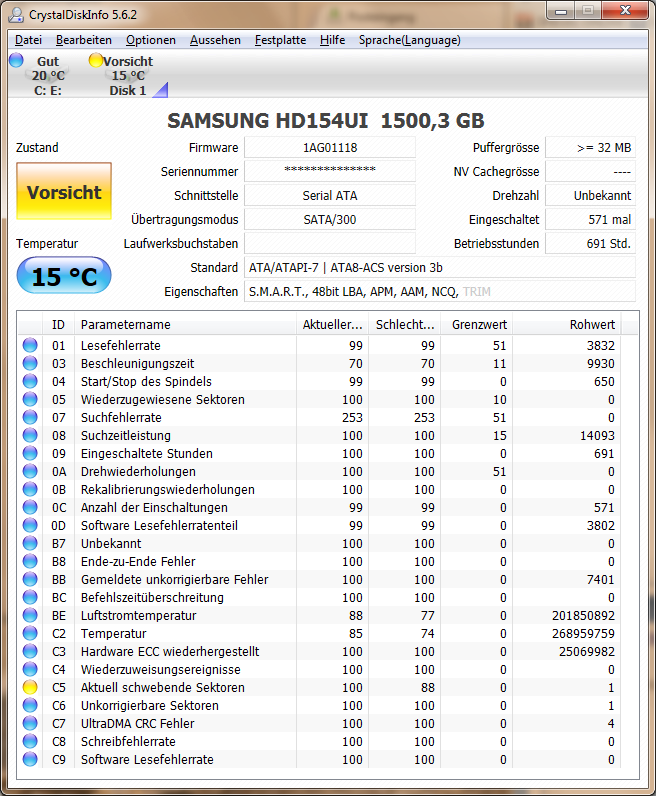Click the status orb for Ende-zu-Ende Fehler
Viewport: 656px width, 796px height.
coord(30,561)
